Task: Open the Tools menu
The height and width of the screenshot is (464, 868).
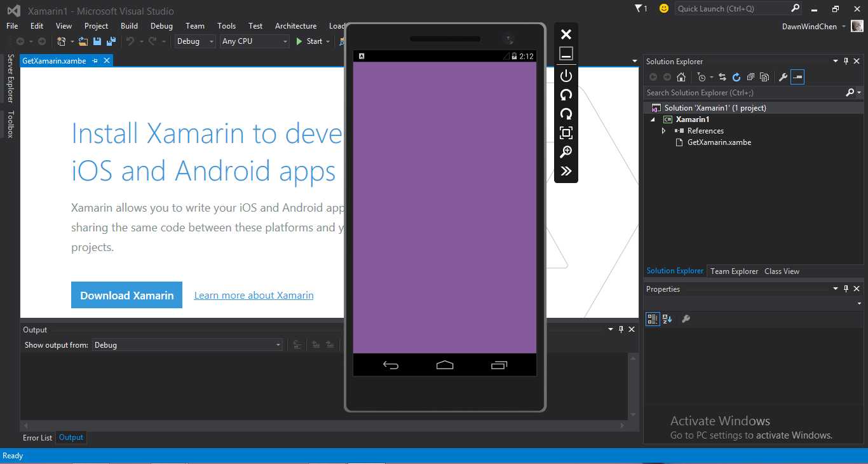Action: click(226, 26)
